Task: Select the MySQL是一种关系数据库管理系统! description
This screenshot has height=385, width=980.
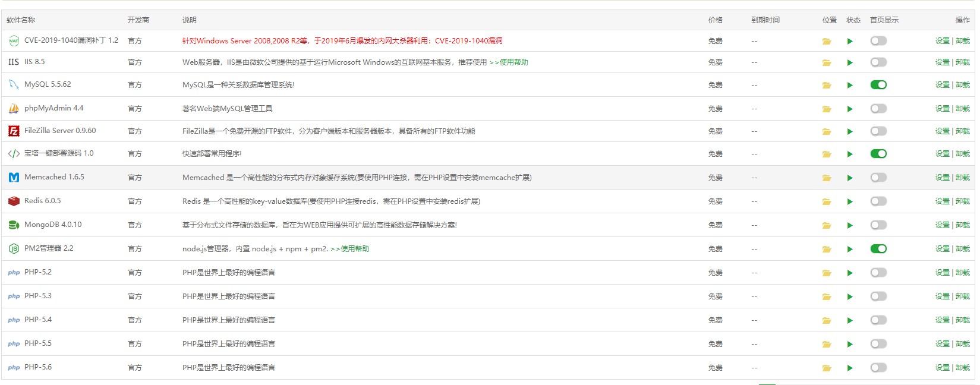Action: pyautogui.click(x=238, y=85)
